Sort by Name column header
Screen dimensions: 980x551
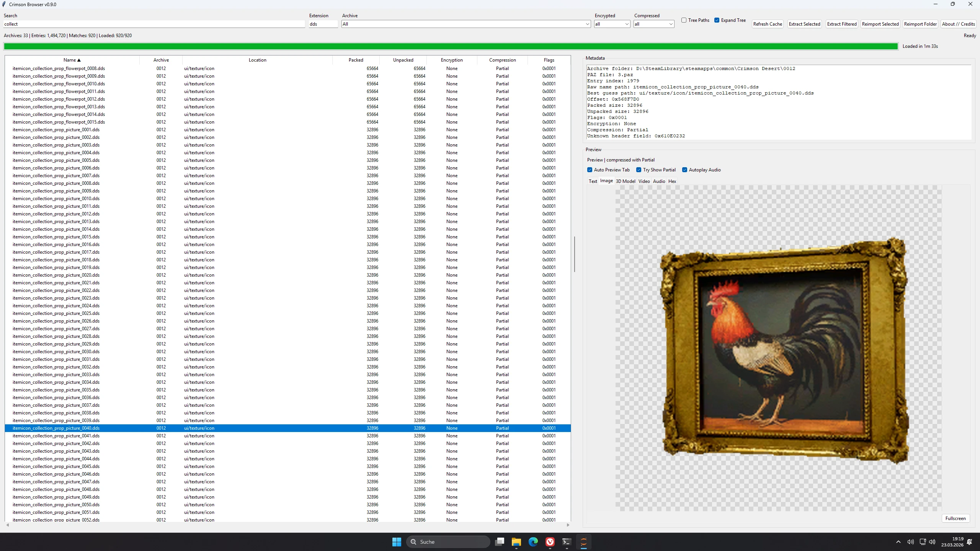(72, 60)
